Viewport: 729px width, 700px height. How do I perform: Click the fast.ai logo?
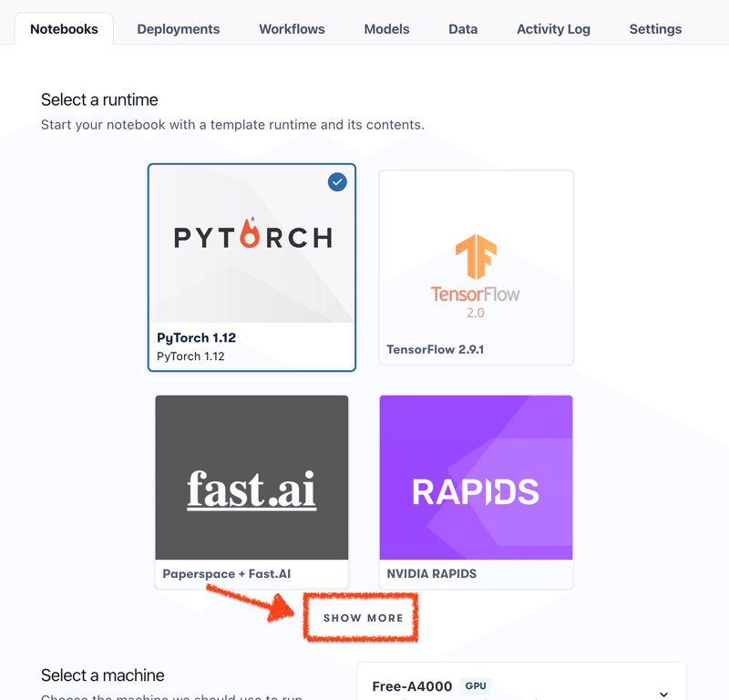click(x=252, y=489)
